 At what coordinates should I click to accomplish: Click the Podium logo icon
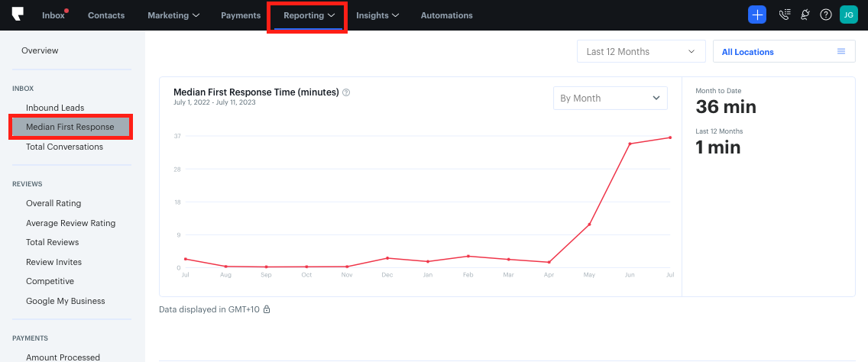(x=18, y=15)
